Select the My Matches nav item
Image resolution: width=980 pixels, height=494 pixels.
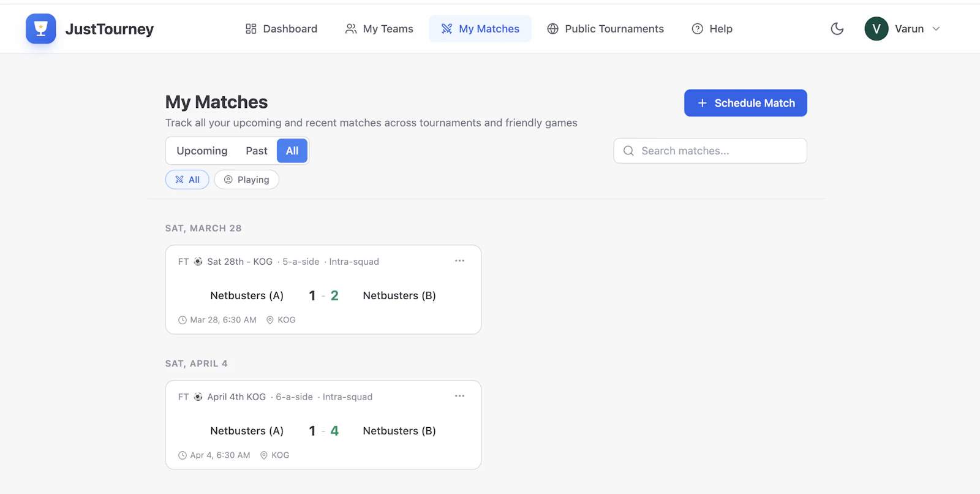(480, 29)
